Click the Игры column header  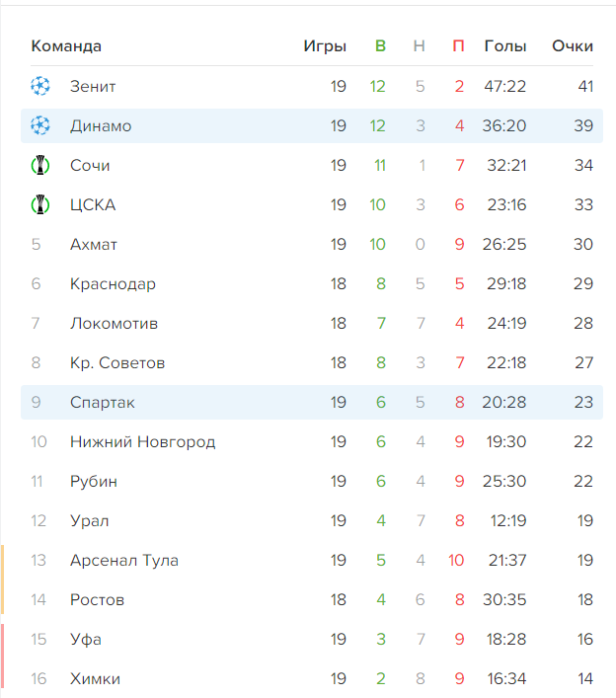325,46
